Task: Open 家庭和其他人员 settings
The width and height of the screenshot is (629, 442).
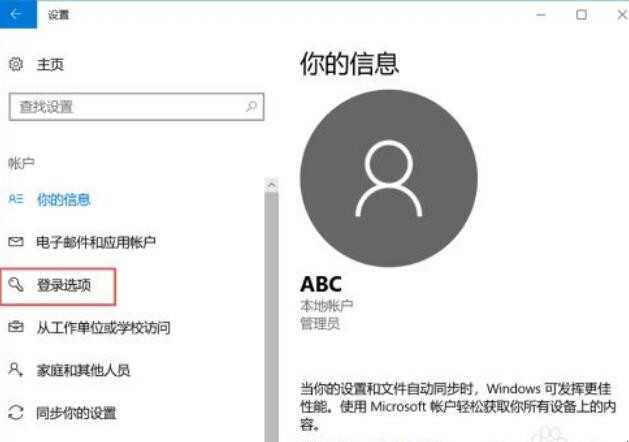Action: click(83, 370)
